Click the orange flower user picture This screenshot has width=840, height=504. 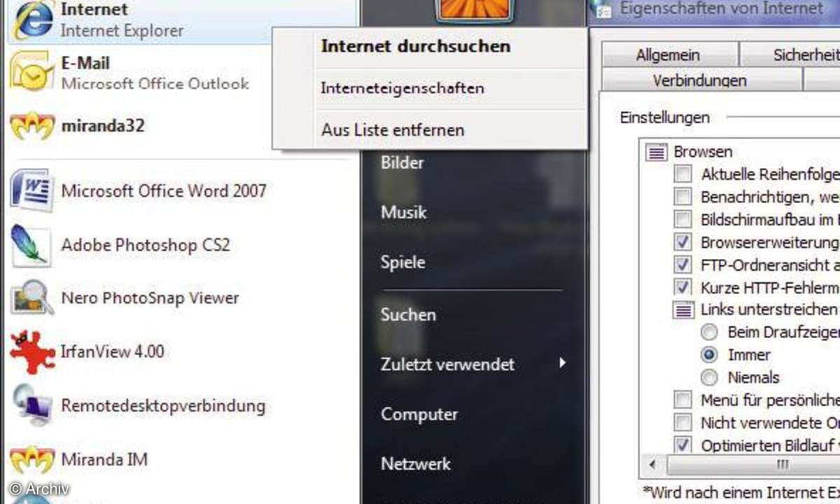pos(476,10)
